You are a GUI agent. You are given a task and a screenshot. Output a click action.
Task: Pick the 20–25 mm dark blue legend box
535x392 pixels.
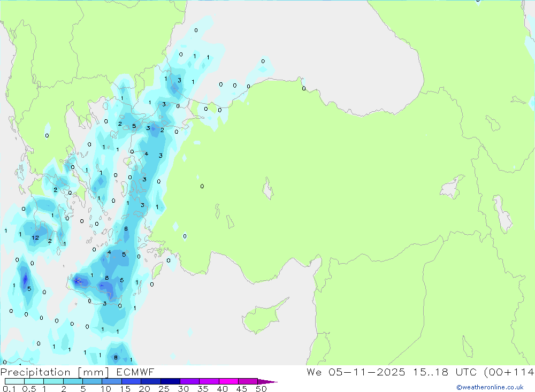(x=150, y=381)
